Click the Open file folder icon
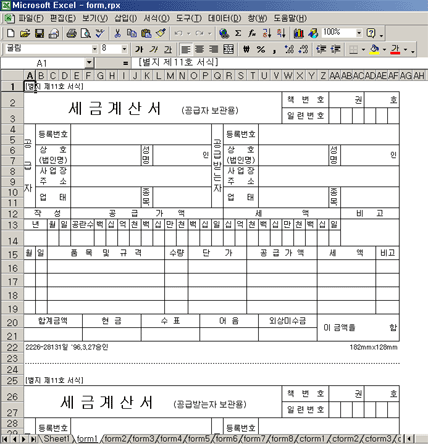Screen dimensions: 428x444 (25, 33)
